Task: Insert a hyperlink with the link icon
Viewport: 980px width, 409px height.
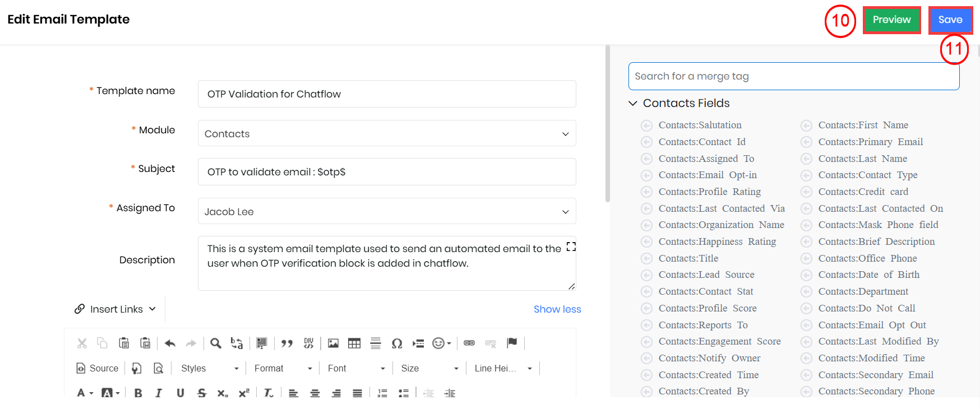Action: (x=469, y=343)
